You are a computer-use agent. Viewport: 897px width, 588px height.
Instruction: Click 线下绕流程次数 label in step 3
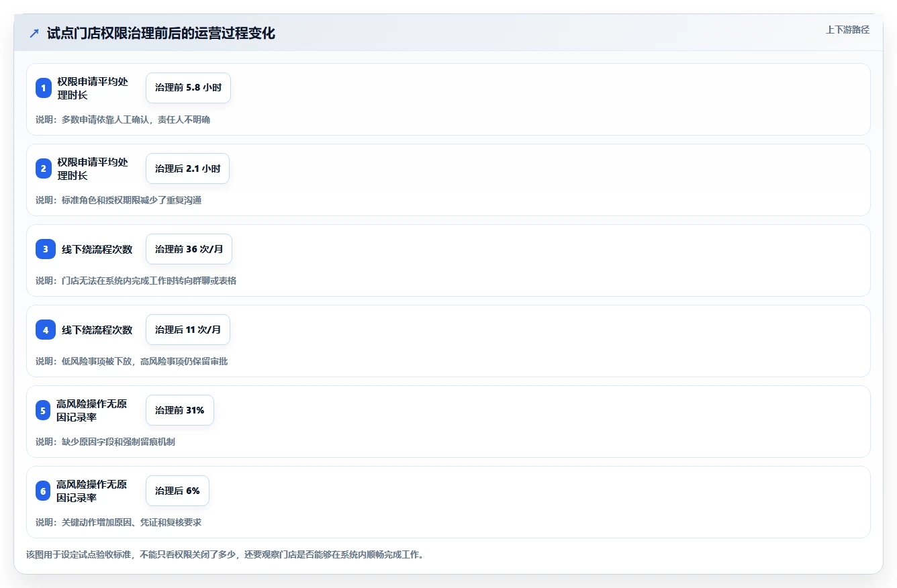point(97,249)
